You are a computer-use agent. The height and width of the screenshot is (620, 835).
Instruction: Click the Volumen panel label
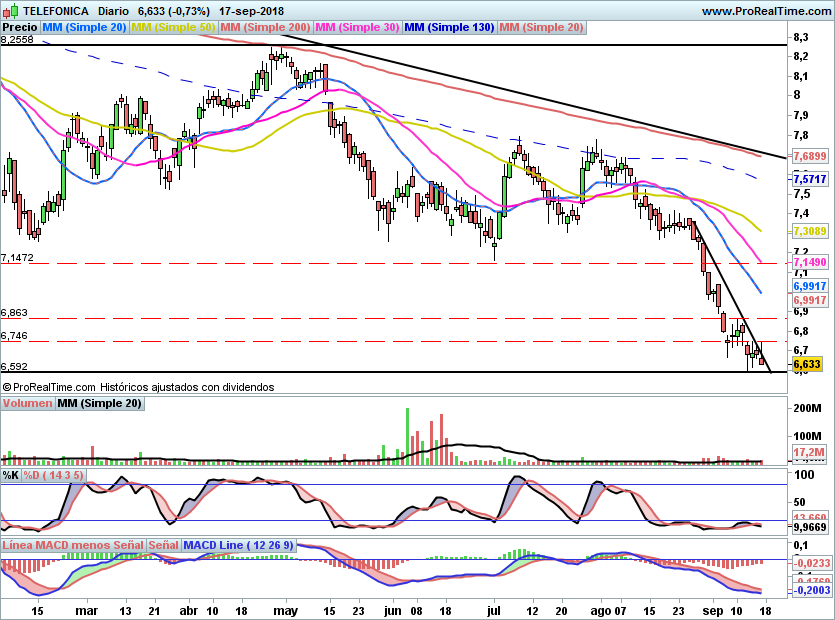point(27,403)
